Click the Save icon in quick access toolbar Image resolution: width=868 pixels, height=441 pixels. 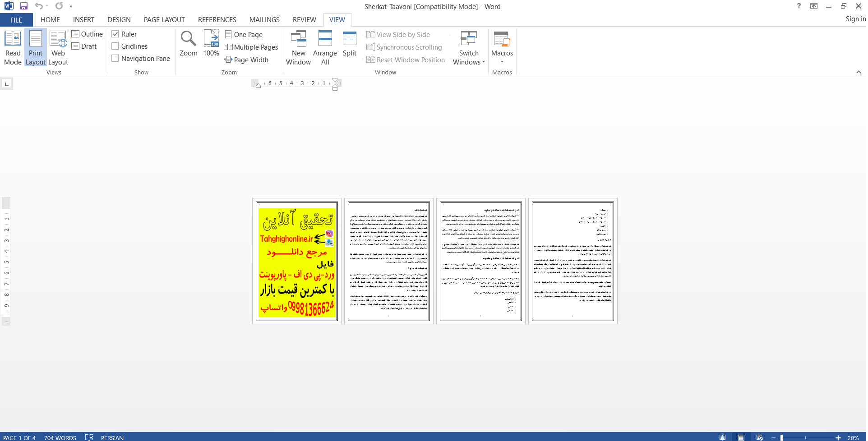coord(24,6)
